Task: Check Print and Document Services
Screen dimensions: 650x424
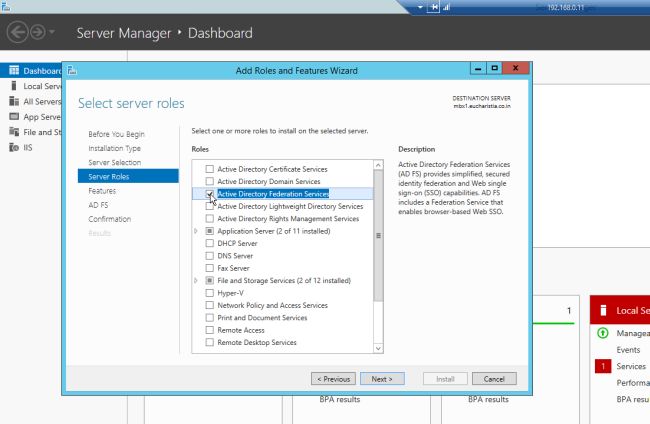Action: [x=210, y=317]
